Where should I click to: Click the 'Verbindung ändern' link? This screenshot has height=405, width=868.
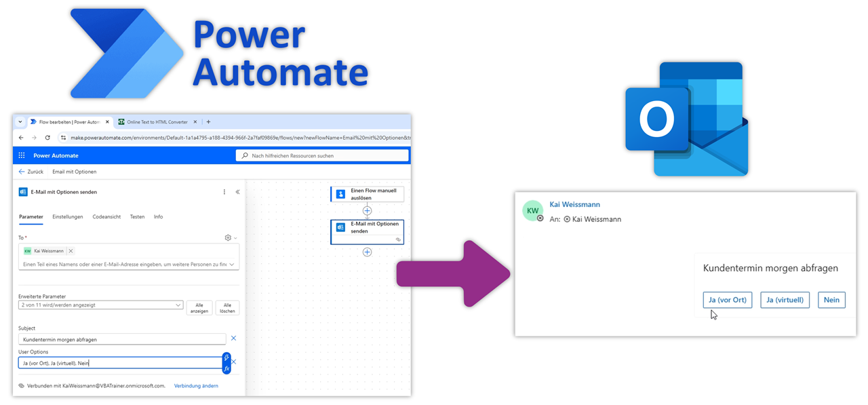(196, 386)
